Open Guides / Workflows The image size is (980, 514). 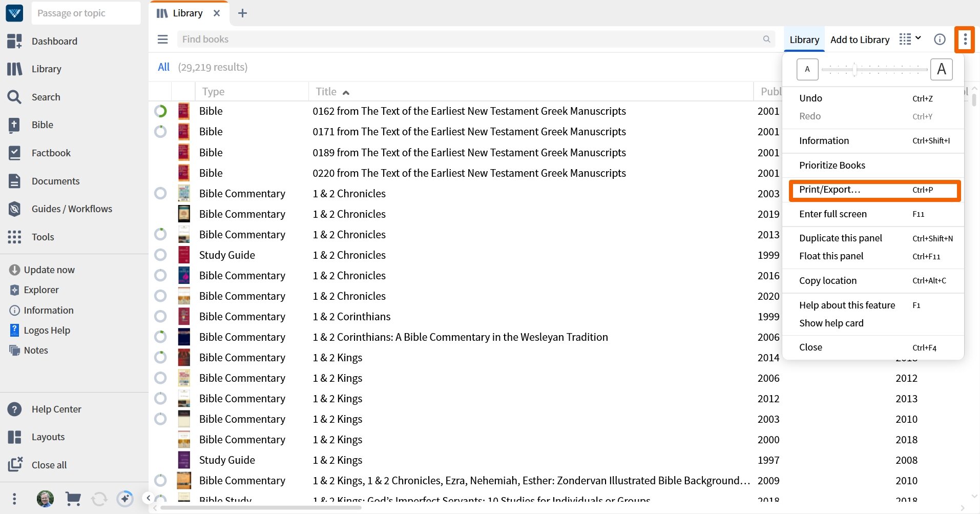59,209
